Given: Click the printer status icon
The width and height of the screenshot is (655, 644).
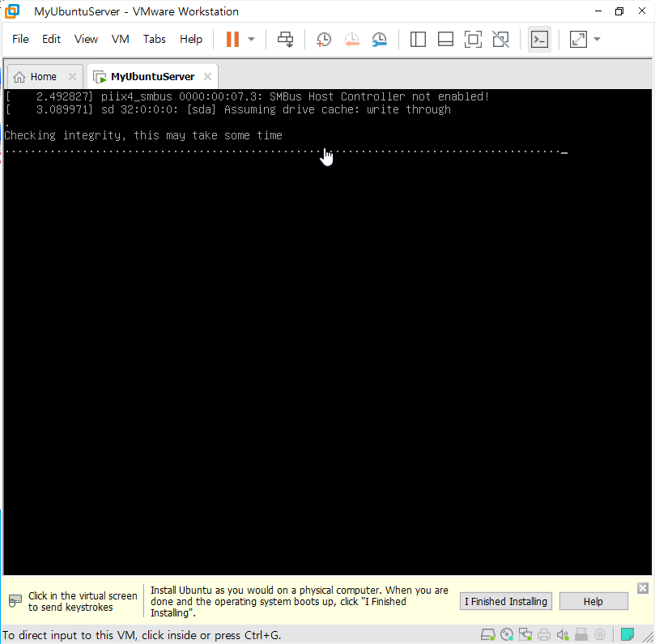Looking at the screenshot, I should click(544, 635).
